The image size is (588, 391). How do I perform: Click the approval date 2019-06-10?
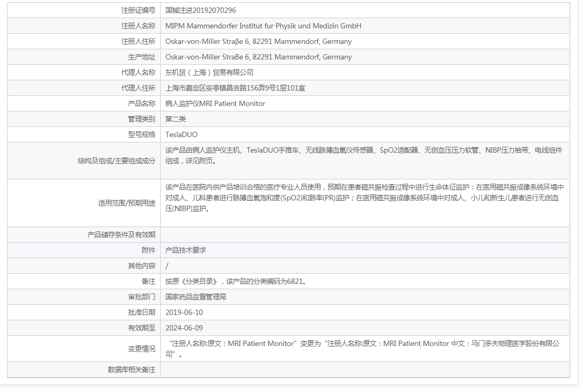(184, 312)
